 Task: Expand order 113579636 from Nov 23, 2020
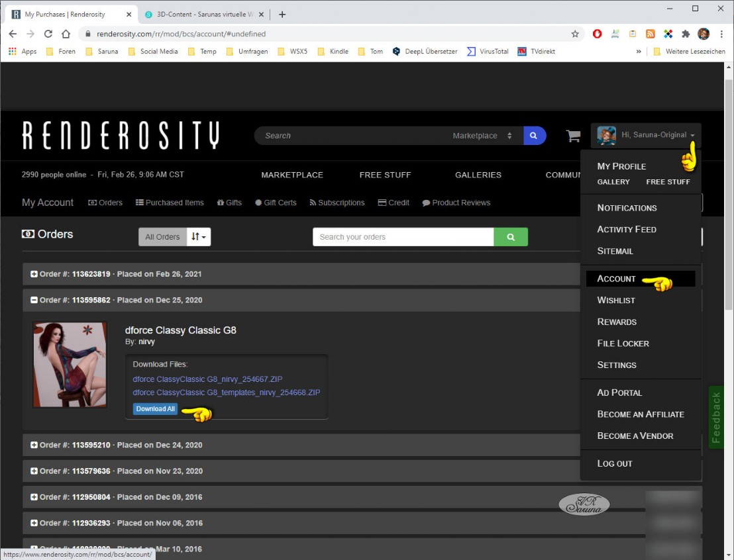[x=34, y=471]
